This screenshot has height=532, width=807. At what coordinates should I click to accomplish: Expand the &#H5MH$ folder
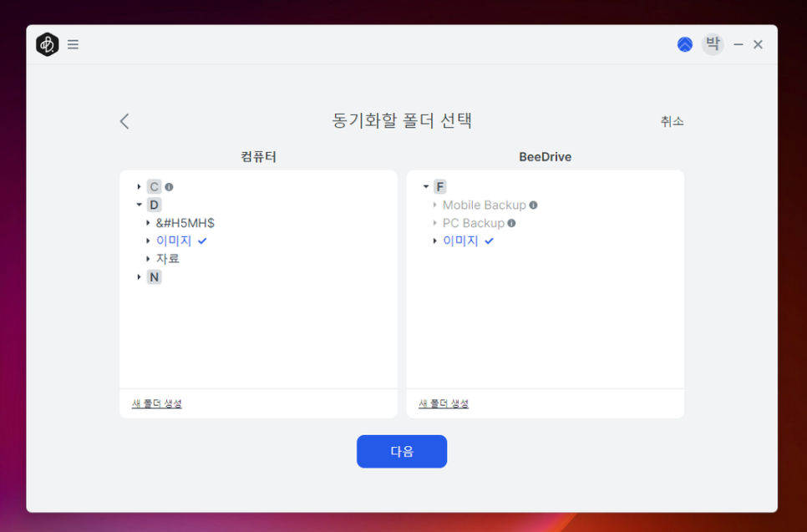point(148,223)
